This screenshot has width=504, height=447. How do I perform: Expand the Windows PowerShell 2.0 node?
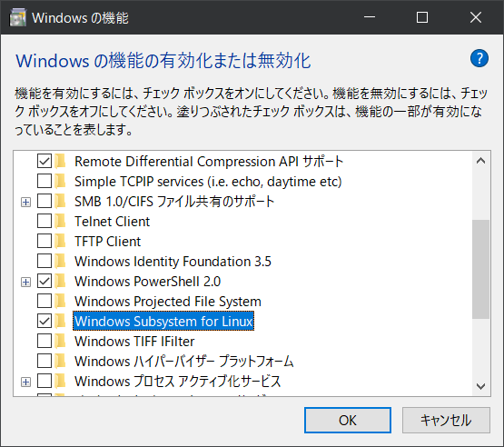pos(25,282)
